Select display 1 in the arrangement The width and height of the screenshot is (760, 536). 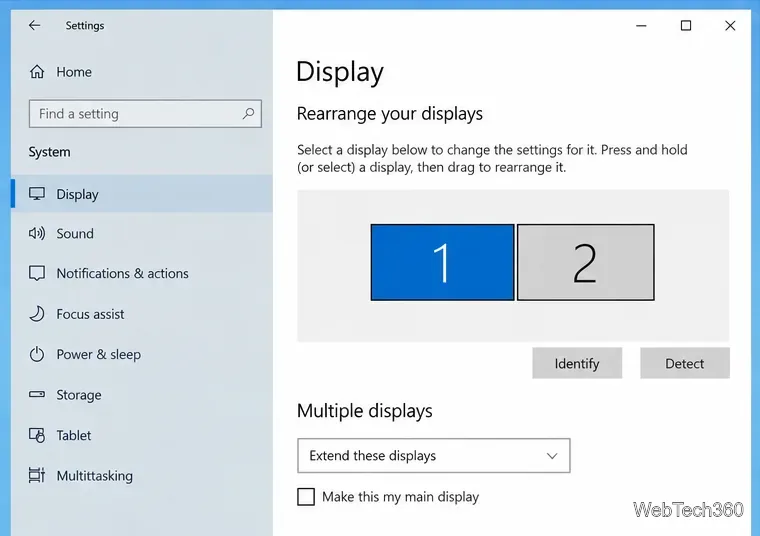(443, 262)
